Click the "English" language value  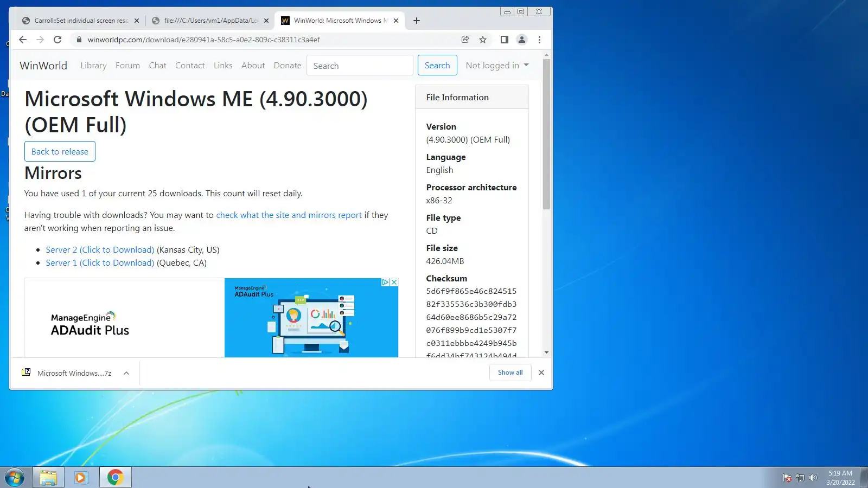click(x=439, y=170)
